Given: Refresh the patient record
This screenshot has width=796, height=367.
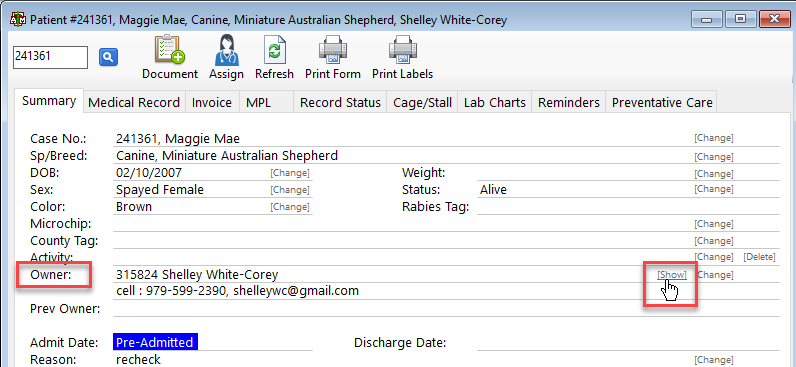Looking at the screenshot, I should pos(274,50).
